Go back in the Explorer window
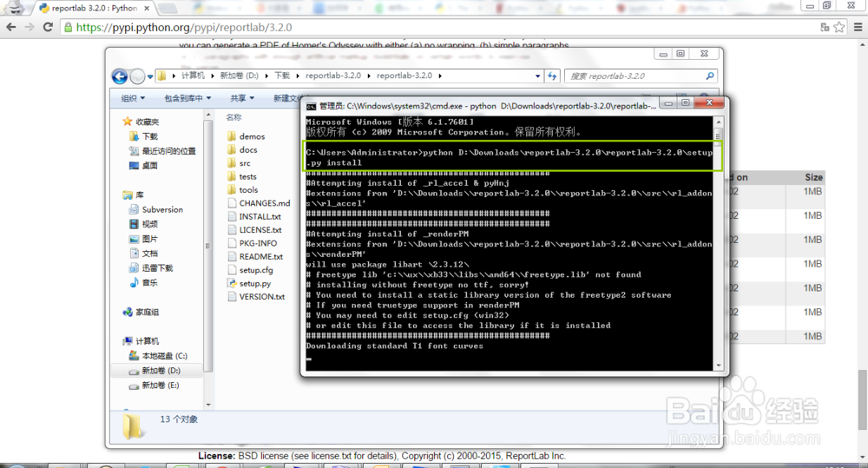This screenshot has width=868, height=468. click(120, 76)
